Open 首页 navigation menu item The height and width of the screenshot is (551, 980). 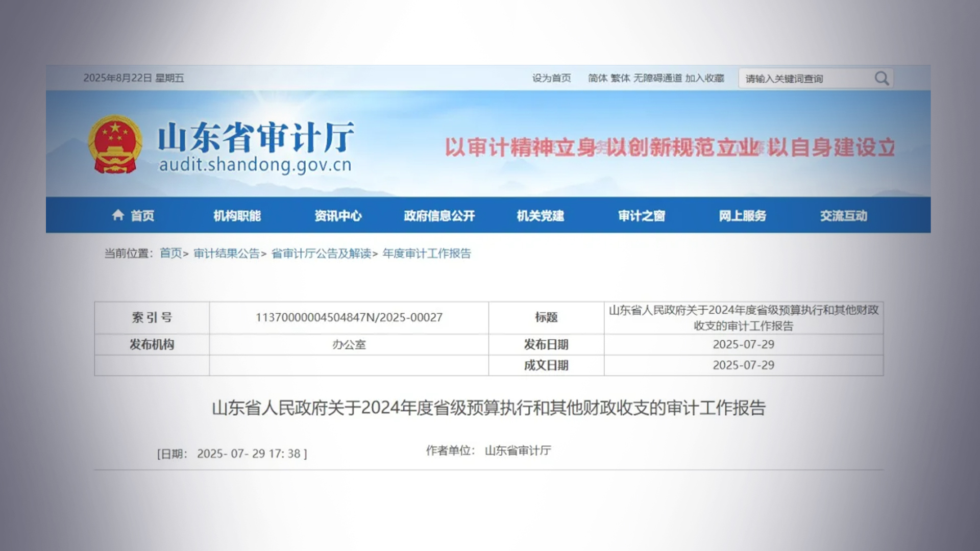point(142,215)
